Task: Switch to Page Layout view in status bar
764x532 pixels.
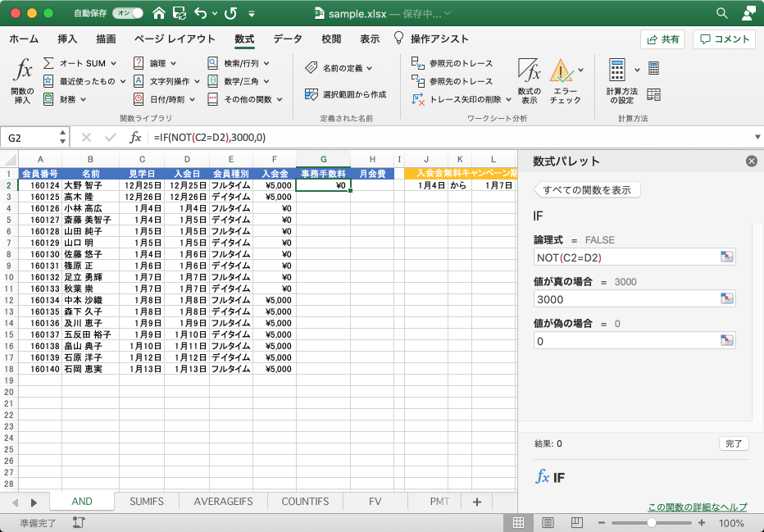Action: (548, 523)
